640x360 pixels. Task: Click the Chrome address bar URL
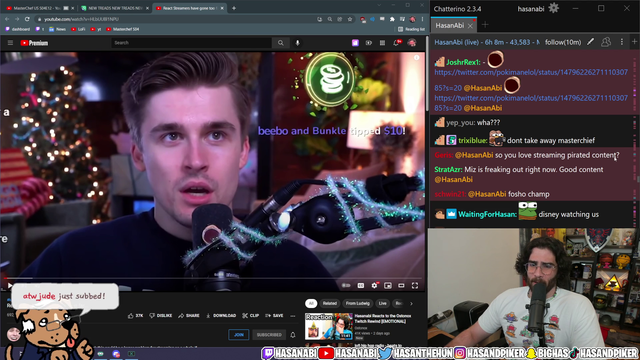(82, 19)
